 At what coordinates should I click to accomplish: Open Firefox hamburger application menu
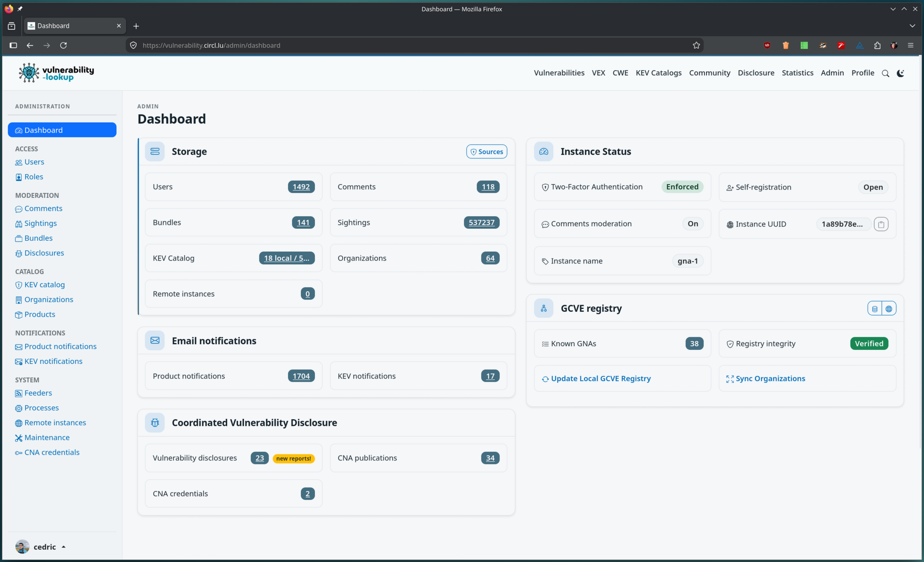point(911,45)
